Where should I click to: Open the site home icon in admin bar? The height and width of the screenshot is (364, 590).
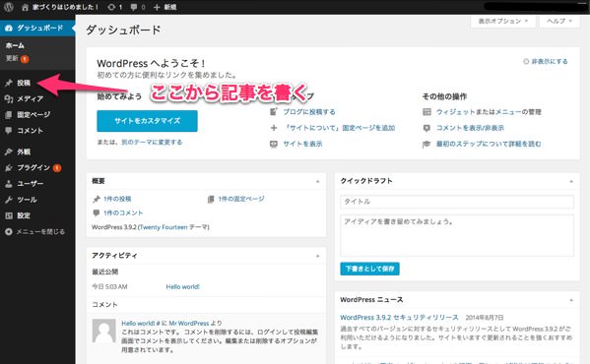tap(26, 7)
